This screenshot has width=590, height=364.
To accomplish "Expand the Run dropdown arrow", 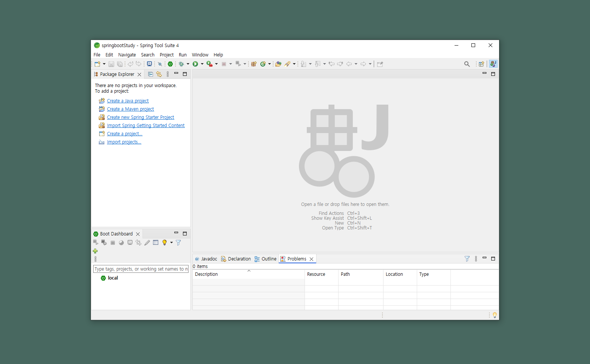I will 202,64.
